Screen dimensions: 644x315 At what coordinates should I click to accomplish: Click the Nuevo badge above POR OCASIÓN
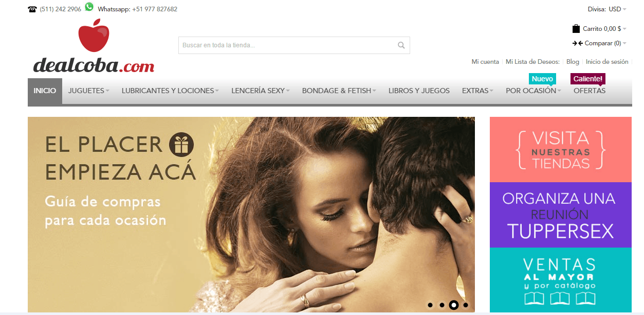click(542, 79)
